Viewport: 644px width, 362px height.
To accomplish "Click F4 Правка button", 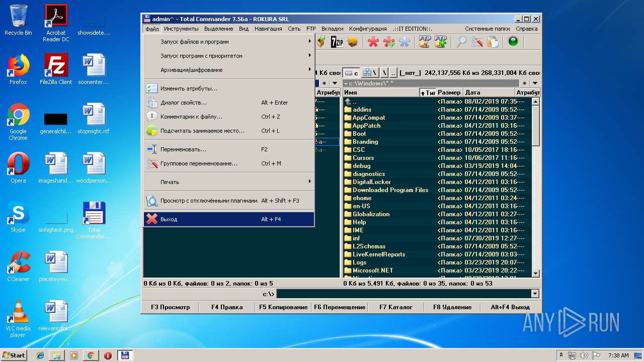I will tap(227, 307).
